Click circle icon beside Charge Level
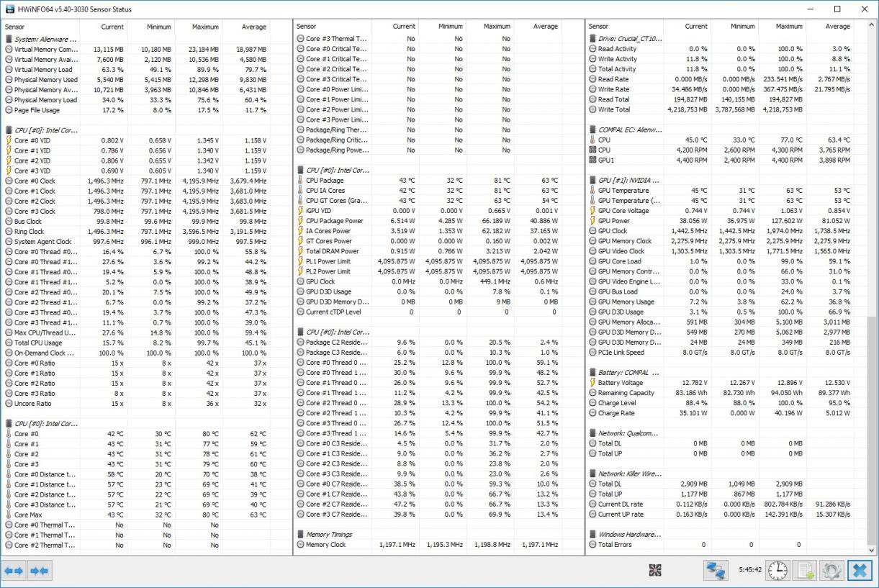Viewport: 879px width, 588px height. (592, 403)
